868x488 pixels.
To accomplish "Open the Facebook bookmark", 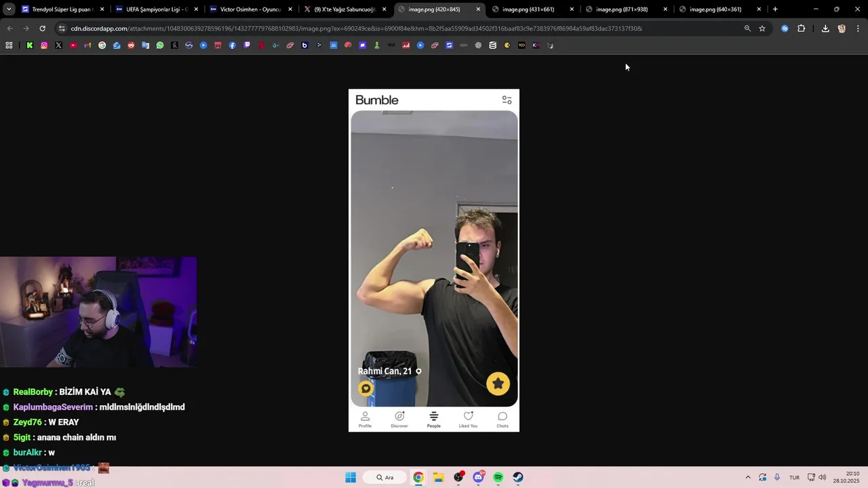I will point(232,45).
